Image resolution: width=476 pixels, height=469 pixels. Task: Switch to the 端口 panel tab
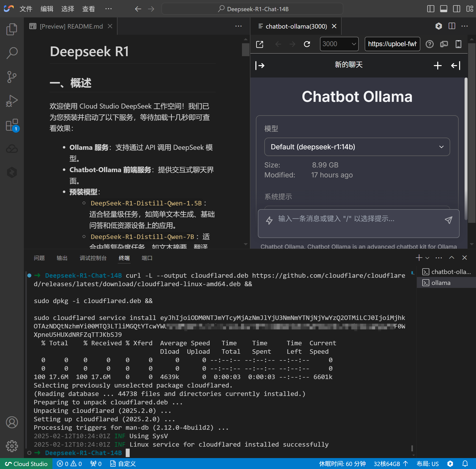pyautogui.click(x=147, y=258)
